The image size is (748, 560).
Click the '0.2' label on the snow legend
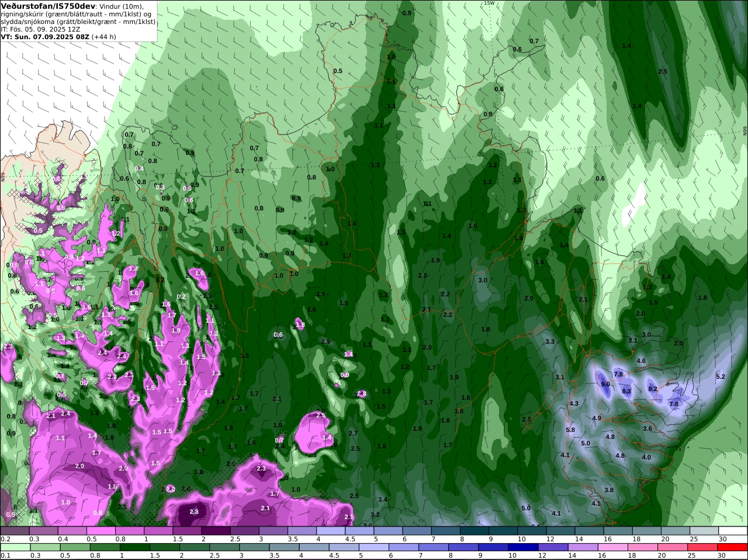coord(5,539)
